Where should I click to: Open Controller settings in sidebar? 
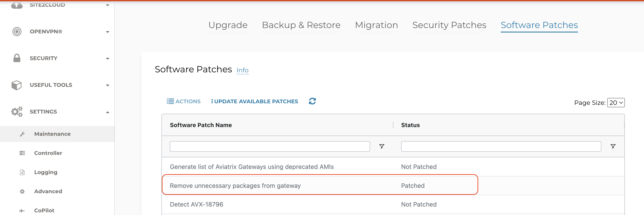[x=48, y=153]
